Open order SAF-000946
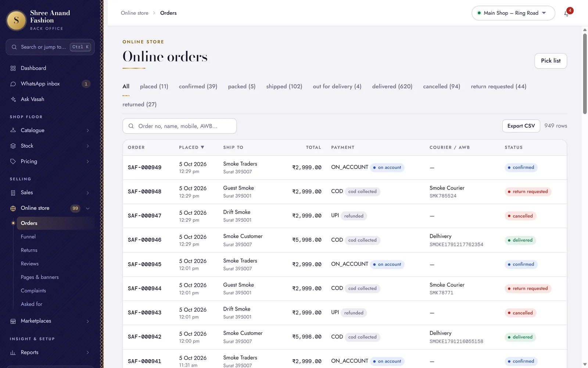Viewport: 588px width, 368px height. click(144, 240)
